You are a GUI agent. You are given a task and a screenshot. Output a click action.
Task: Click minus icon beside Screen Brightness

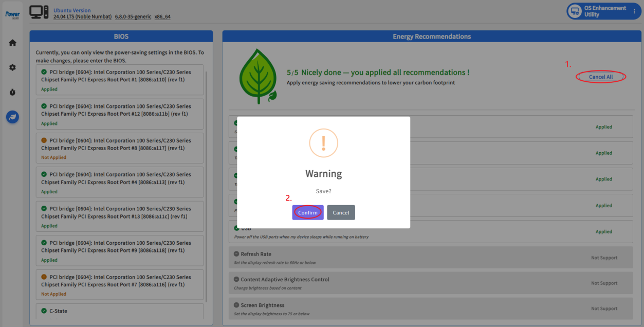(236, 305)
